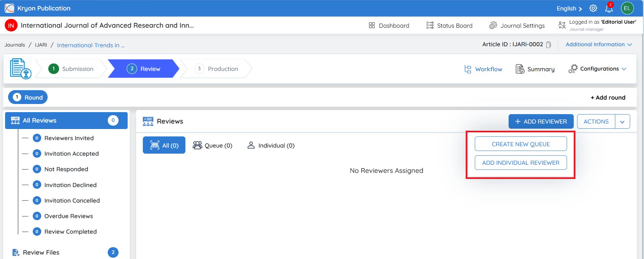The height and width of the screenshot is (259, 644).
Task: Click the ACTIONS button
Action: pyautogui.click(x=596, y=122)
